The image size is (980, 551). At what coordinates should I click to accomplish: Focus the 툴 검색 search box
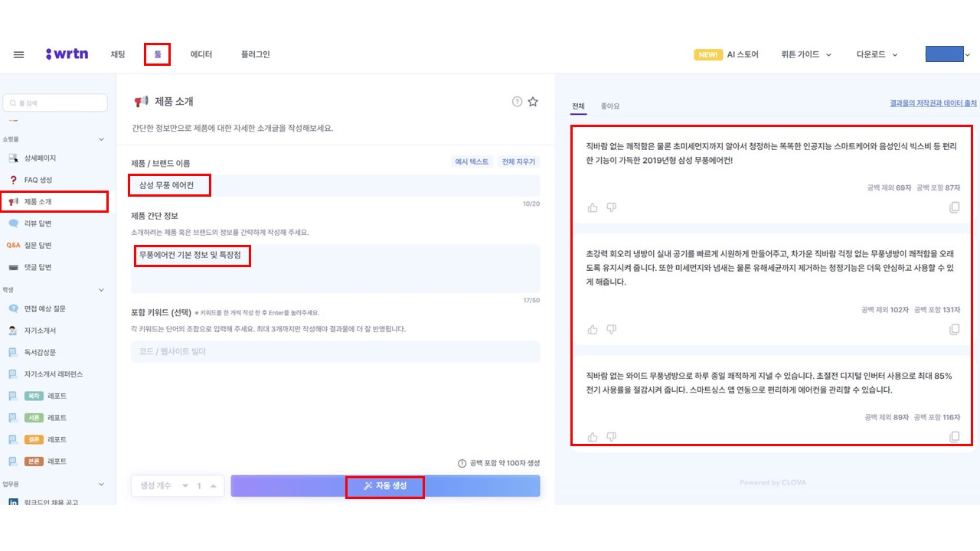pyautogui.click(x=55, y=103)
